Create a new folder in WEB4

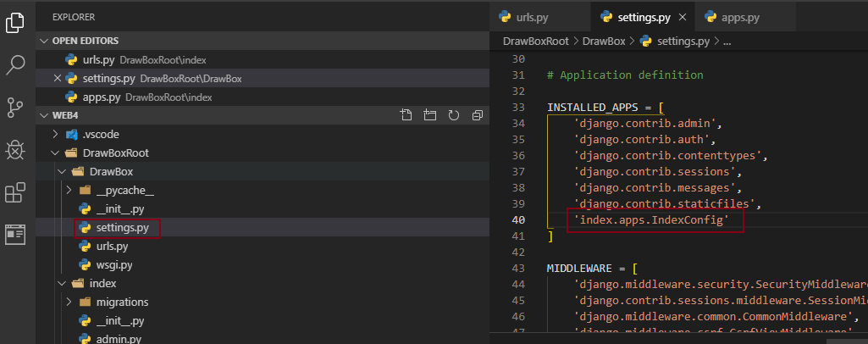[429, 115]
